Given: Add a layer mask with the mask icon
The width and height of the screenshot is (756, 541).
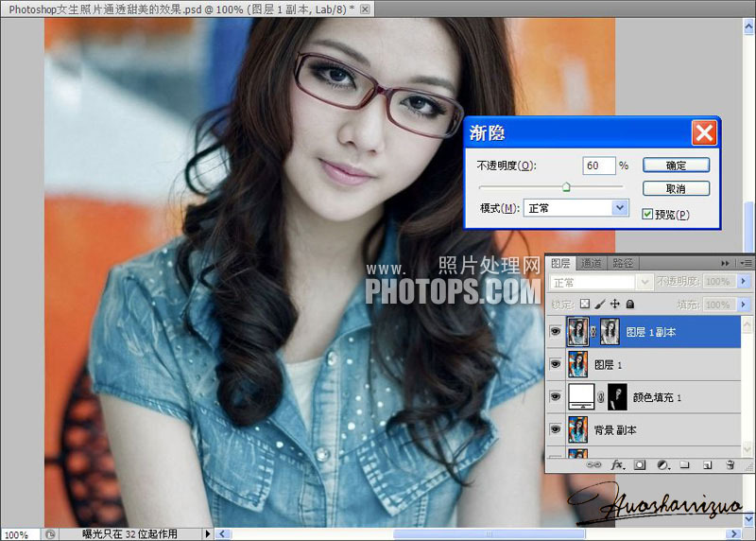Looking at the screenshot, I should pos(640,465).
